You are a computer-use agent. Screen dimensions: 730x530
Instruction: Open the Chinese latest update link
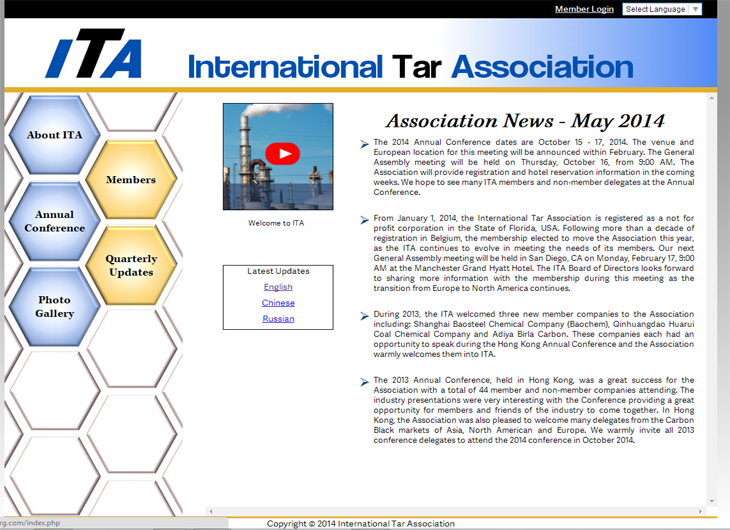coord(278,303)
